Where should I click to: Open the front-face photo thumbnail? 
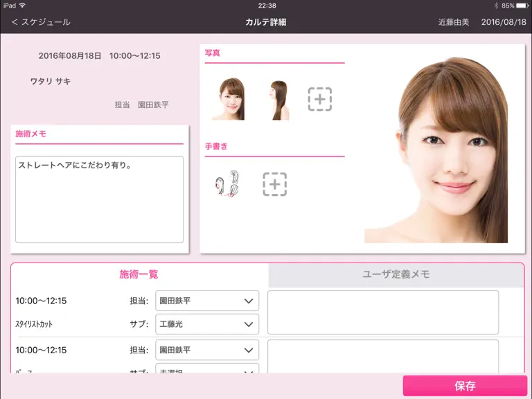click(231, 99)
